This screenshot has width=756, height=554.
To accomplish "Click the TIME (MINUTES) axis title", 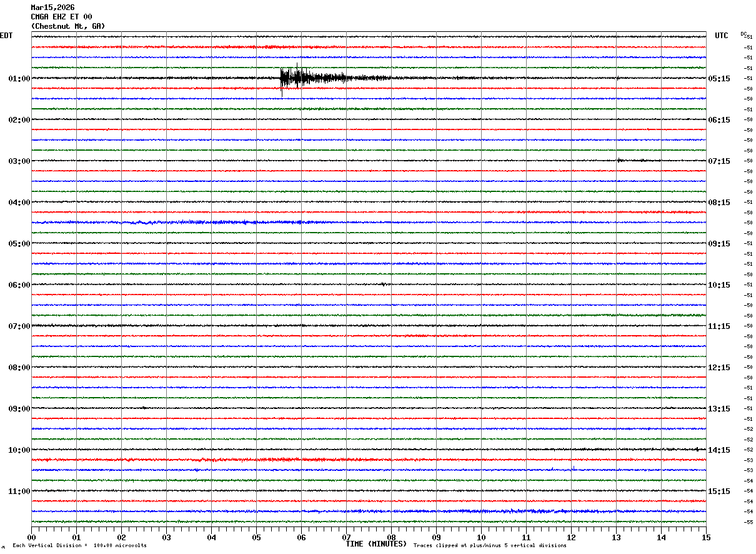I will click(376, 544).
